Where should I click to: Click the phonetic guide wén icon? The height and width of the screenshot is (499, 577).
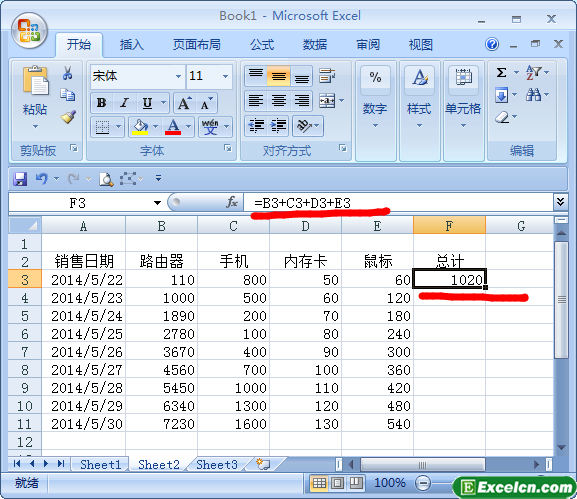coord(210,127)
